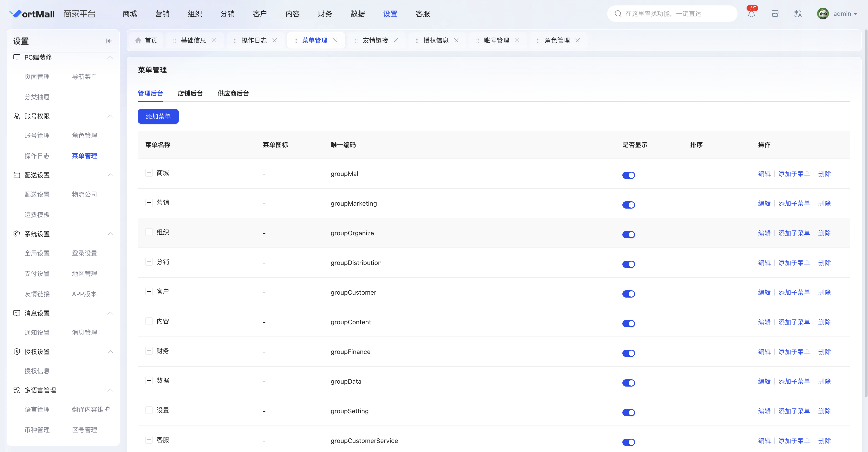Click the notification bell icon
The height and width of the screenshot is (452, 868).
751,14
